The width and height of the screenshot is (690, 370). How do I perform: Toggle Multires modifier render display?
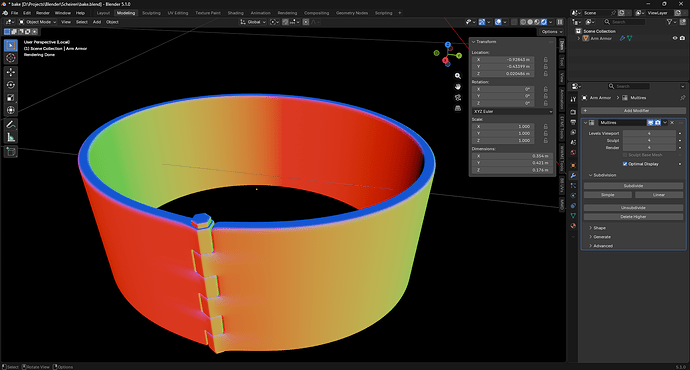pos(657,123)
